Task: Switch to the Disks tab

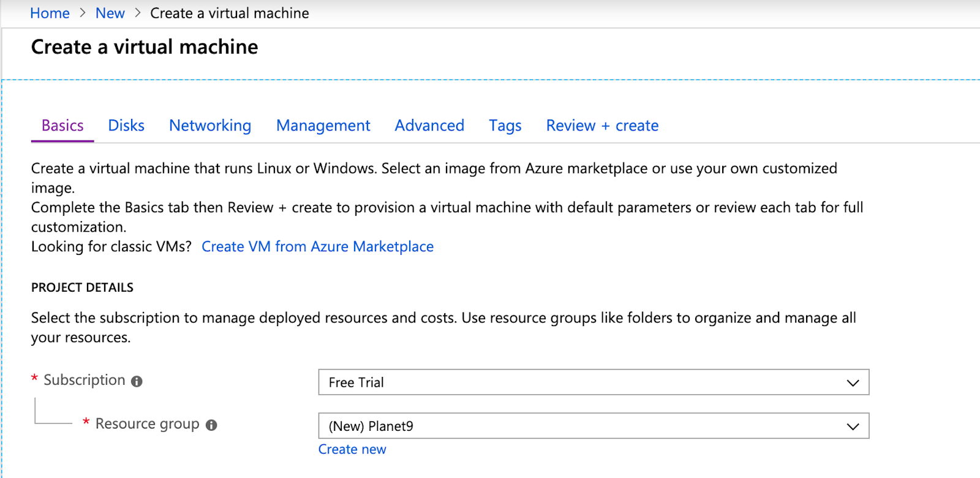Action: point(126,126)
